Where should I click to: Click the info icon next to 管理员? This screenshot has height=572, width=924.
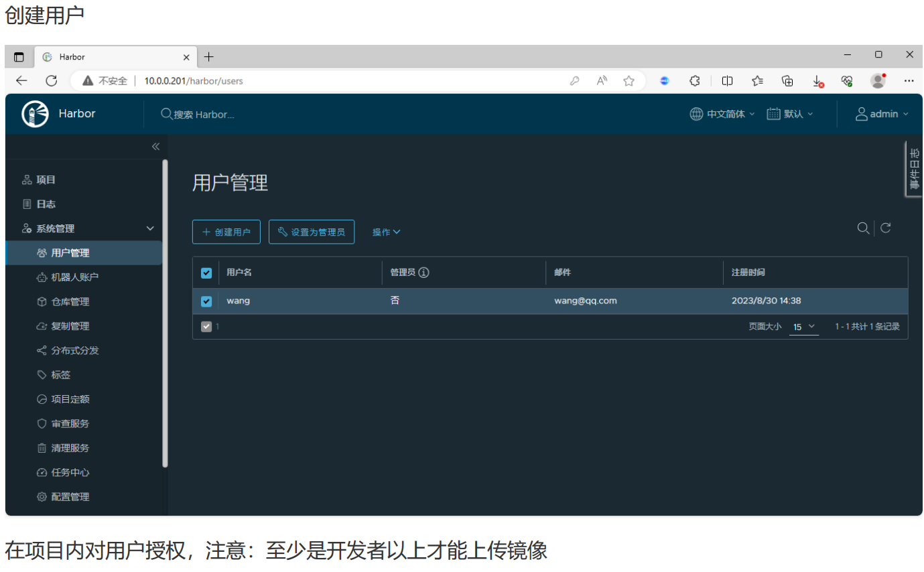tap(423, 273)
